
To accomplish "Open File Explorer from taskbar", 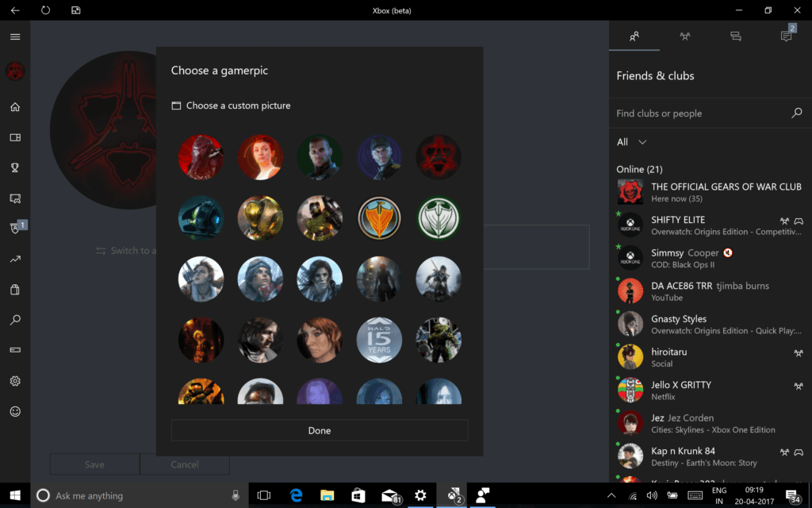I will 327,495.
